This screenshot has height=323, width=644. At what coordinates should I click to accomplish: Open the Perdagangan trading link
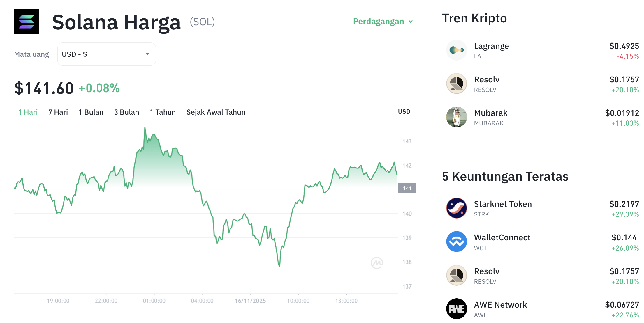click(x=378, y=21)
